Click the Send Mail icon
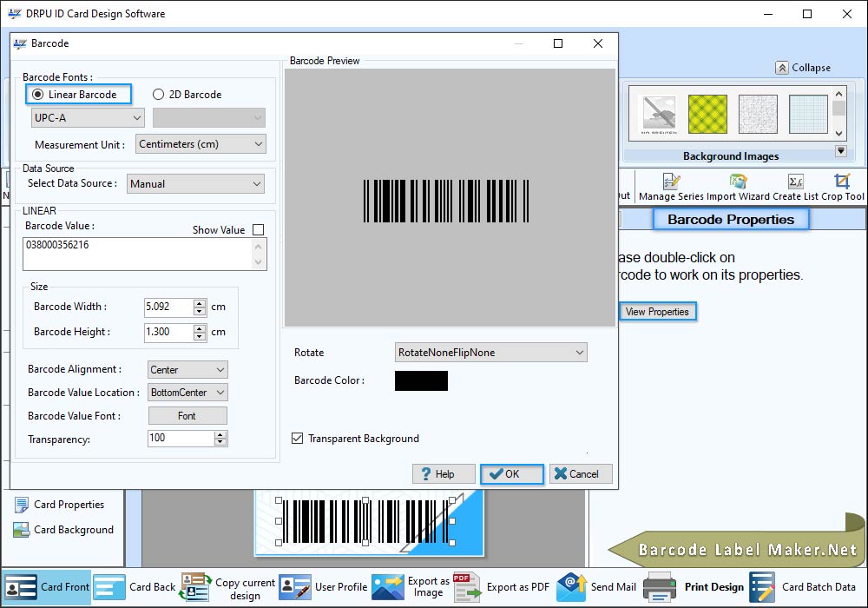Viewport: 868px width, 608px height. tap(572, 587)
